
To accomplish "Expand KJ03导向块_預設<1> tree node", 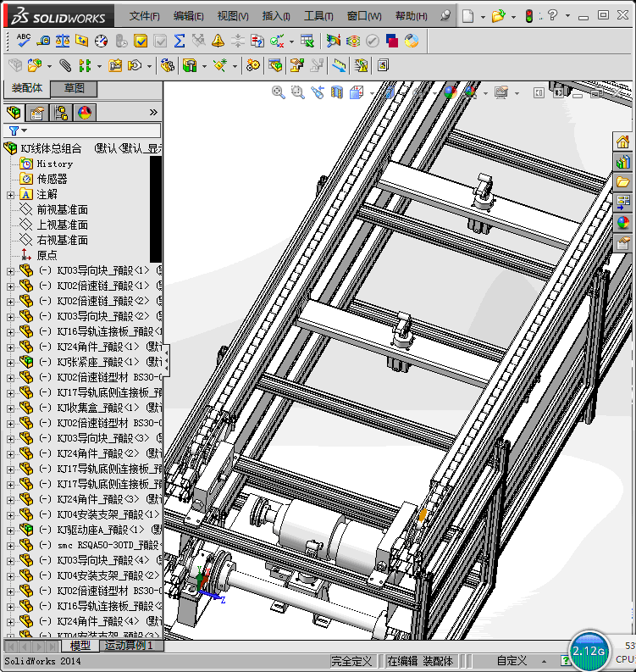I will tap(10, 271).
